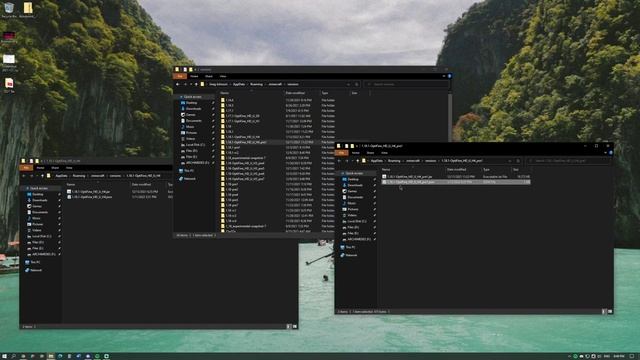Open recent locations dropdown in versions window
640x360 pixels.
coord(191,84)
